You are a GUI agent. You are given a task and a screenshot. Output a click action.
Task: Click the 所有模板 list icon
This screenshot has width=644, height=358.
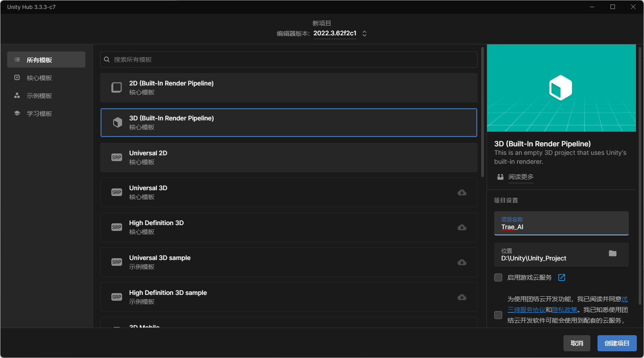pyautogui.click(x=17, y=60)
